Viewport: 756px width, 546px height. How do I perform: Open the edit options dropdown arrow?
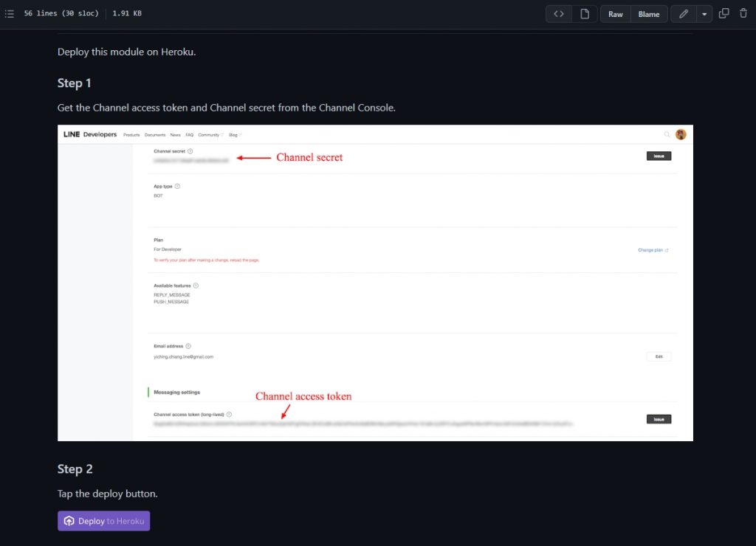(704, 13)
